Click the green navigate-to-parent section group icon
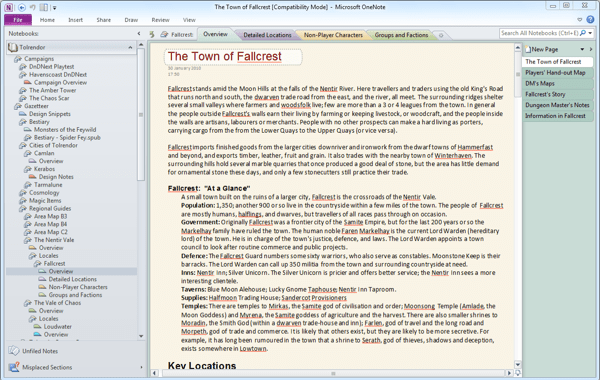 tap(152, 34)
